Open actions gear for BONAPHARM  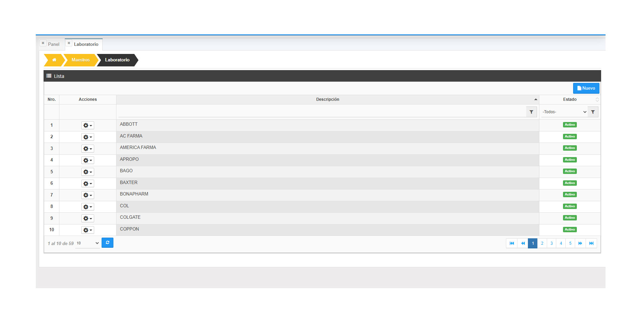pyautogui.click(x=87, y=195)
